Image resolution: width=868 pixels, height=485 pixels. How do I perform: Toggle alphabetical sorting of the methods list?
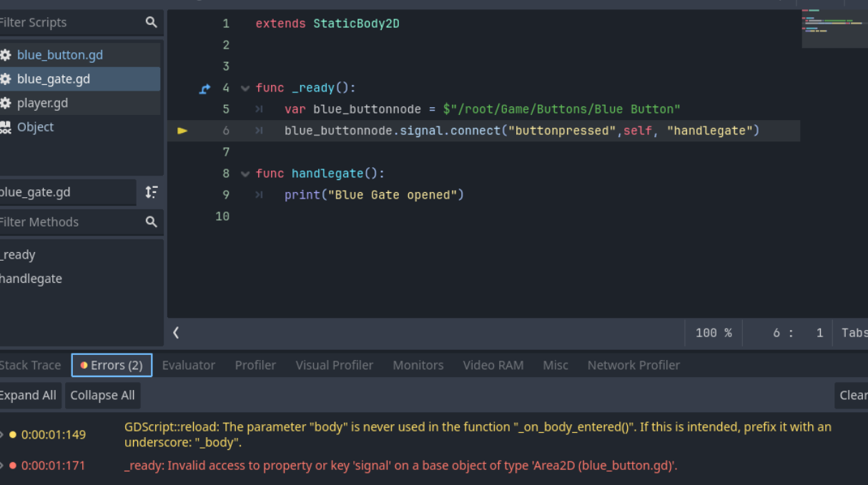pyautogui.click(x=151, y=192)
